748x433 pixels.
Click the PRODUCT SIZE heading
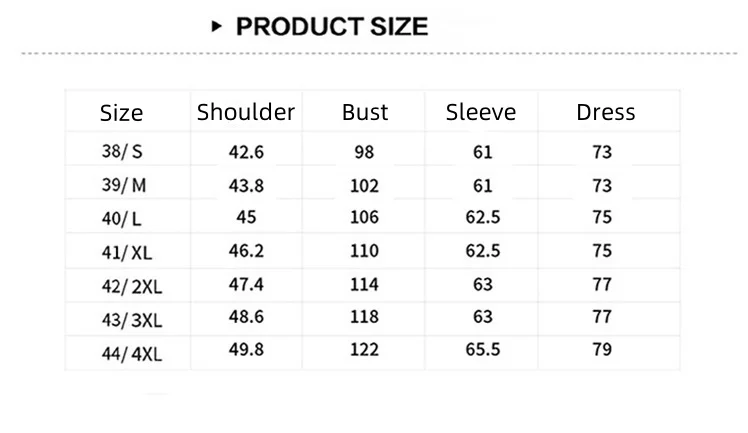pyautogui.click(x=332, y=26)
